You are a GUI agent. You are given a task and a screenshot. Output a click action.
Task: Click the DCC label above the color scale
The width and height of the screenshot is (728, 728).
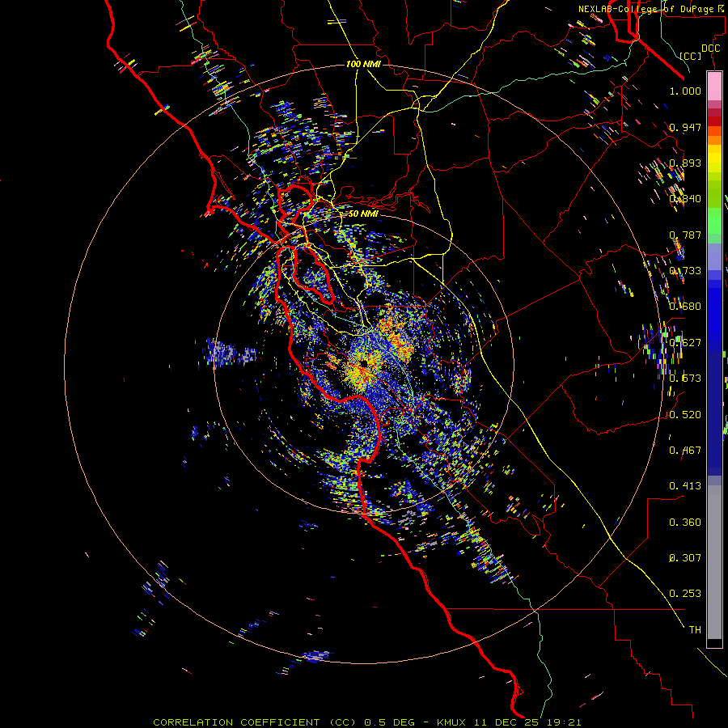click(x=710, y=49)
